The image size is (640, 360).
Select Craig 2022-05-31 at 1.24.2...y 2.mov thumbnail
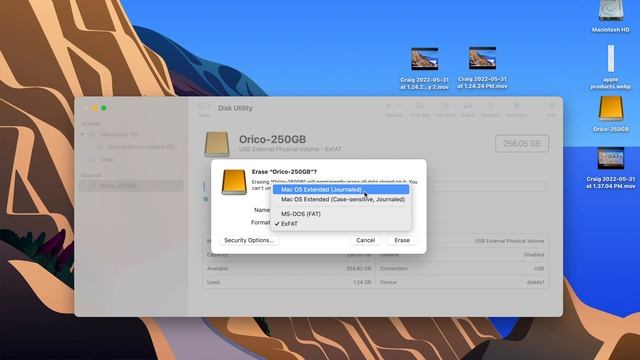point(424,59)
